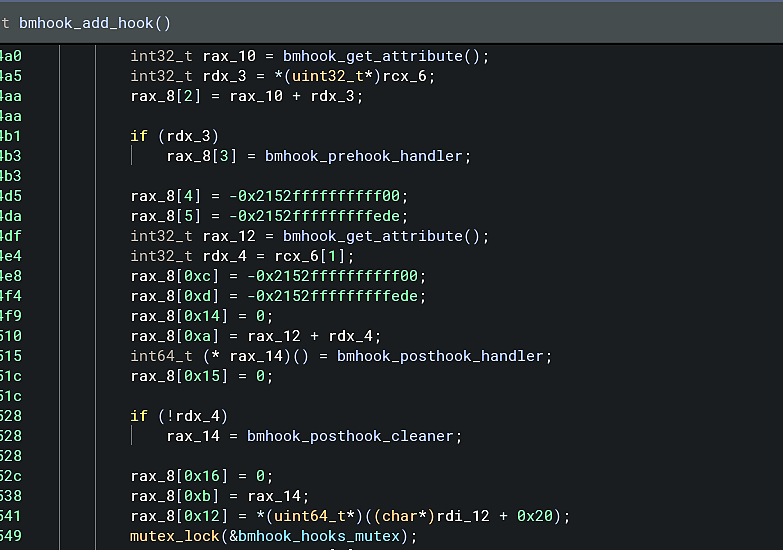783x550 pixels.
Task: Click the rdx_3 variable in its declaration
Action: pyautogui.click(x=224, y=76)
